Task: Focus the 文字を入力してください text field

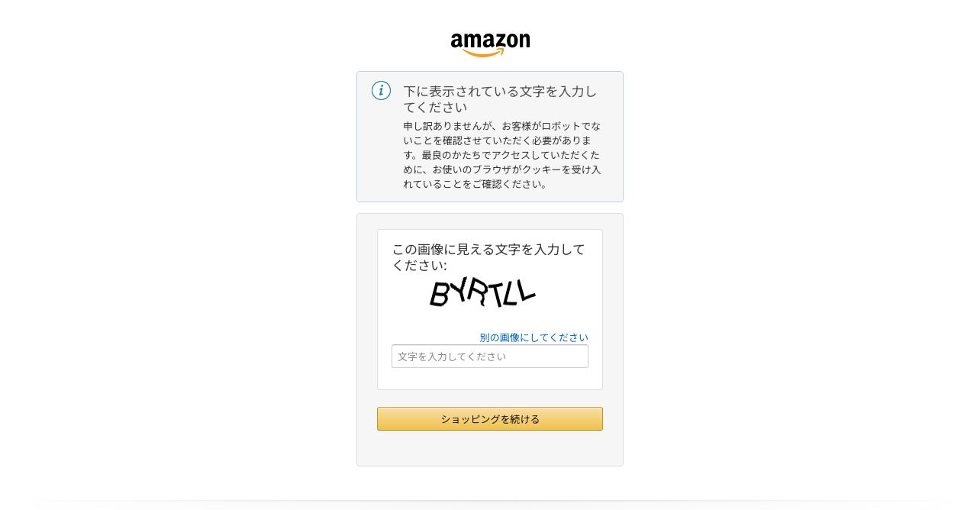Action: (x=490, y=357)
